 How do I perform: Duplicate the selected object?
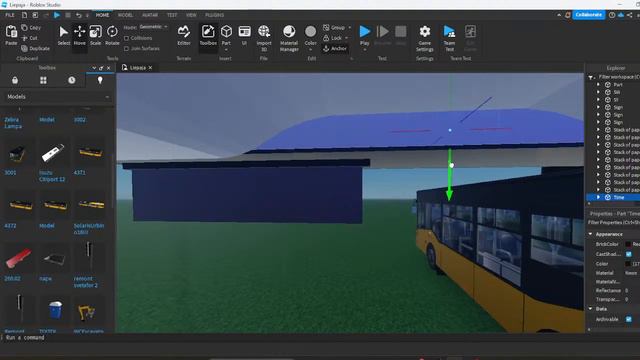(x=36, y=48)
